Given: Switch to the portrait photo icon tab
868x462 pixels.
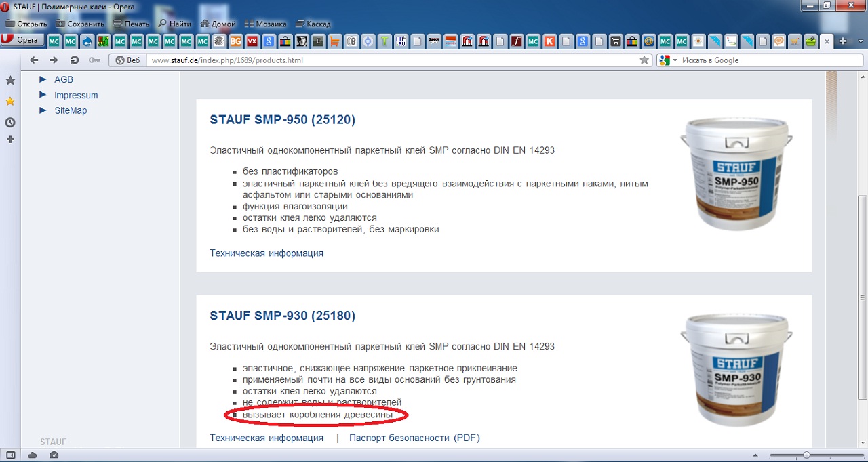Looking at the screenshot, I should 301,41.
